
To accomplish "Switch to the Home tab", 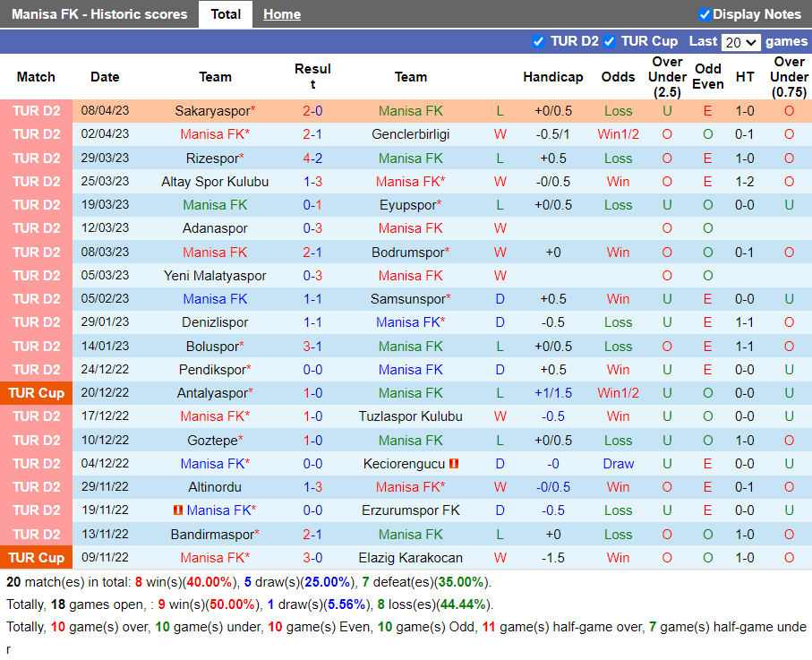I will click(x=282, y=14).
